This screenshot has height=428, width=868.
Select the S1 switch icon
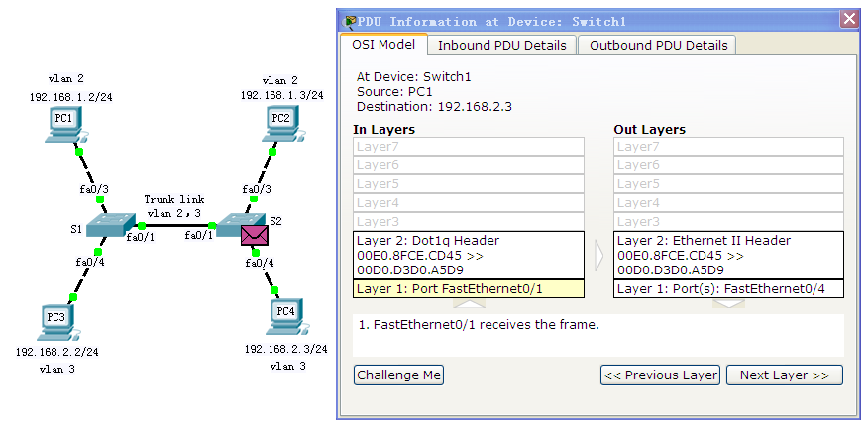[110, 225]
